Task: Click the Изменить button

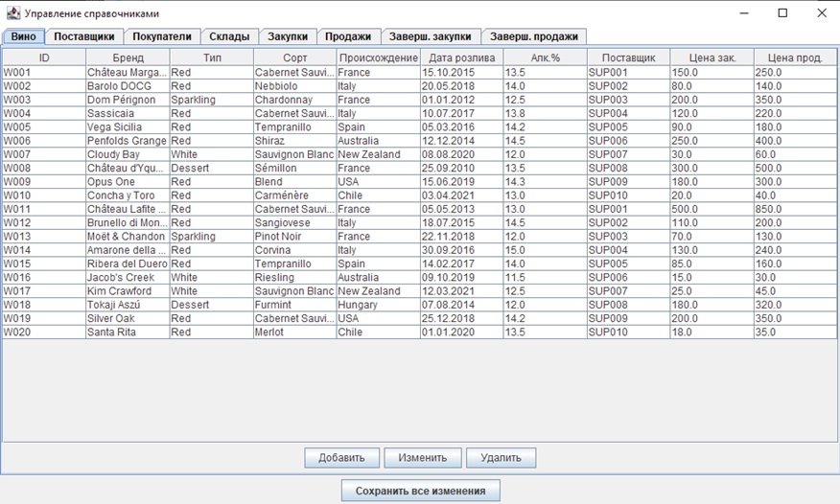Action: [x=423, y=458]
